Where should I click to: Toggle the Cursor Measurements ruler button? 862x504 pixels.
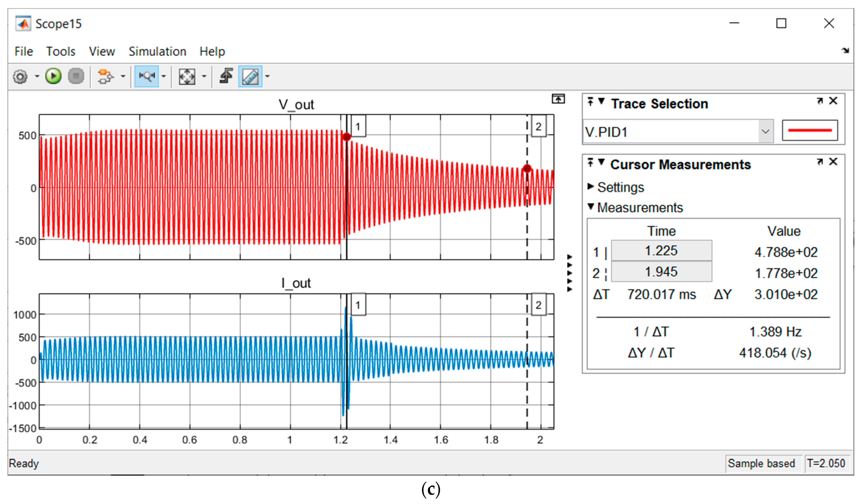click(x=250, y=76)
